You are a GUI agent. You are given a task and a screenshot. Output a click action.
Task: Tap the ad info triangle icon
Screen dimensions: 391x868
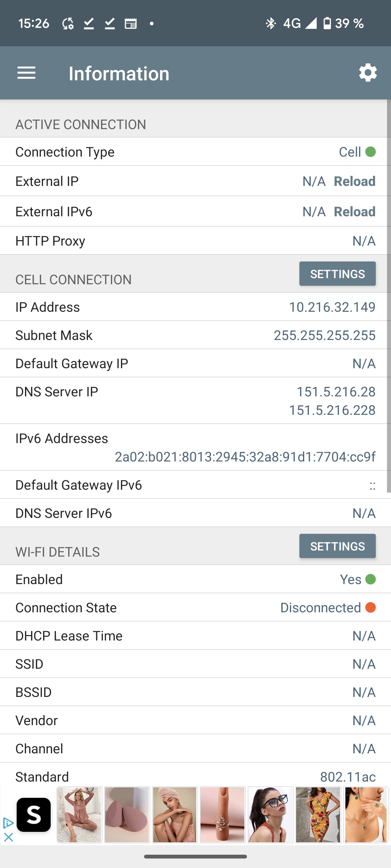(x=8, y=824)
